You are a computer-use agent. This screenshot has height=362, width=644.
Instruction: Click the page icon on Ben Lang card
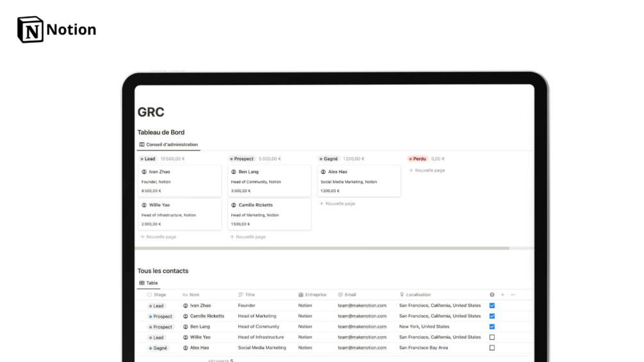[234, 172]
